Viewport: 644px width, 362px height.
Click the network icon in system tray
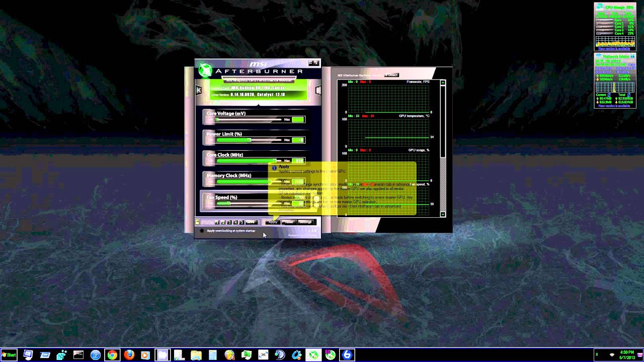click(612, 355)
